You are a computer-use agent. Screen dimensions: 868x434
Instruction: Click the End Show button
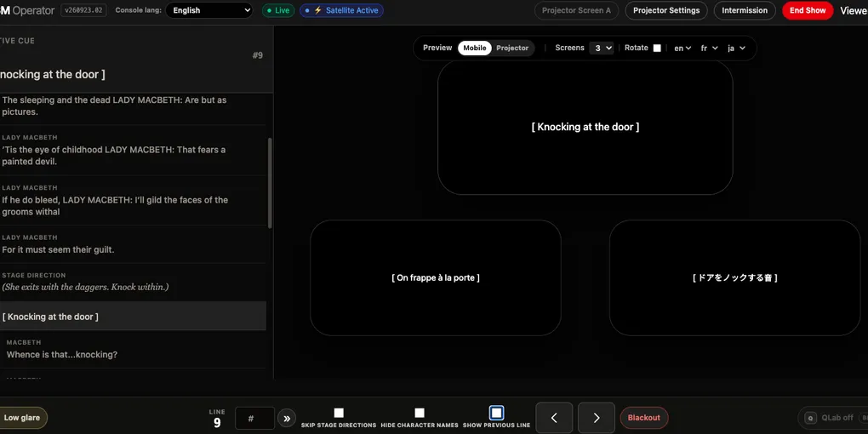[808, 10]
